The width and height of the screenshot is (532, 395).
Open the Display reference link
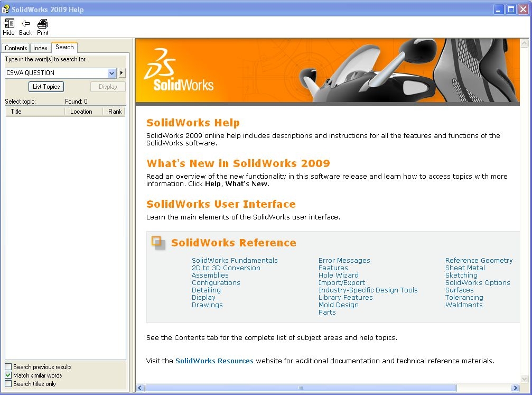pyautogui.click(x=203, y=298)
